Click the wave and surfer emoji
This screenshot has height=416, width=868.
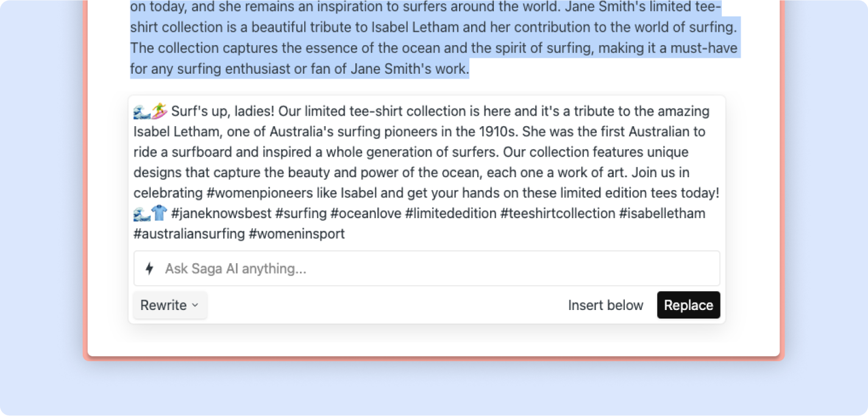coord(150,111)
